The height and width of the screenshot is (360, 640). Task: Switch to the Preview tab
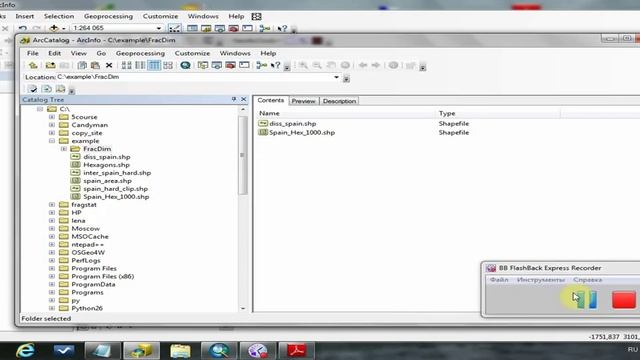coord(303,101)
